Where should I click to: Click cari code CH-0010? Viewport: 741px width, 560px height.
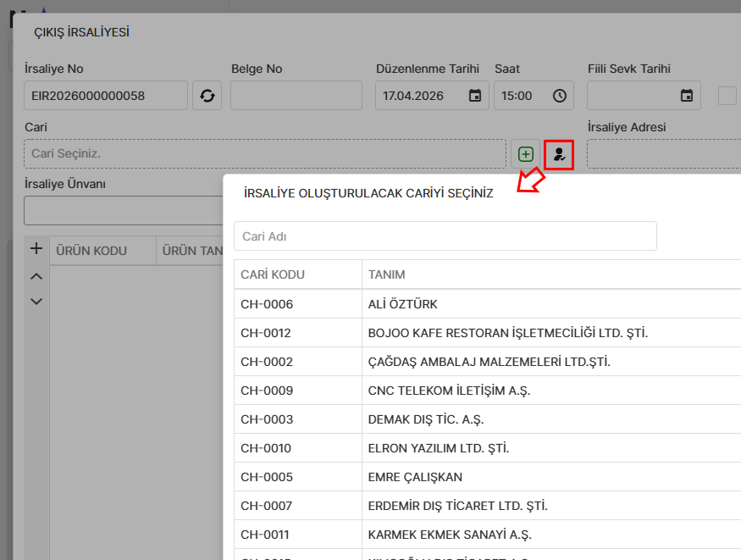[266, 448]
